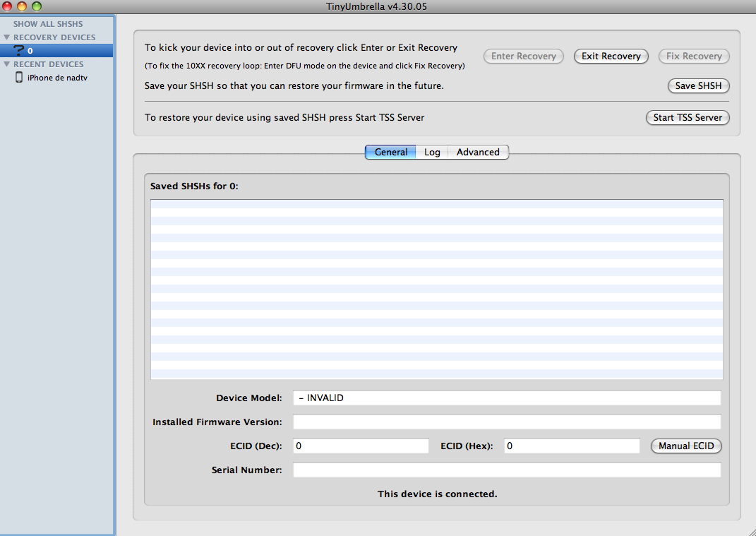This screenshot has width=756, height=536.
Task: Click the Device Model field
Action: (x=507, y=398)
